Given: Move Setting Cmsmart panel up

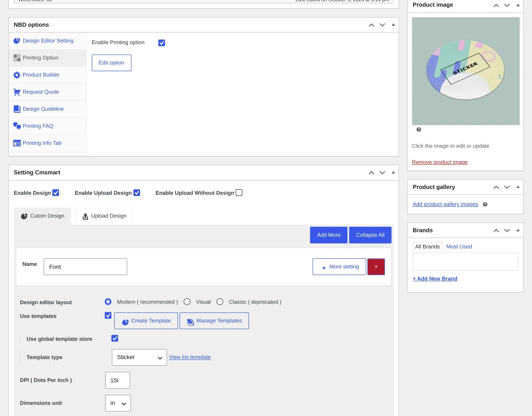Looking at the screenshot, I should 371,173.
